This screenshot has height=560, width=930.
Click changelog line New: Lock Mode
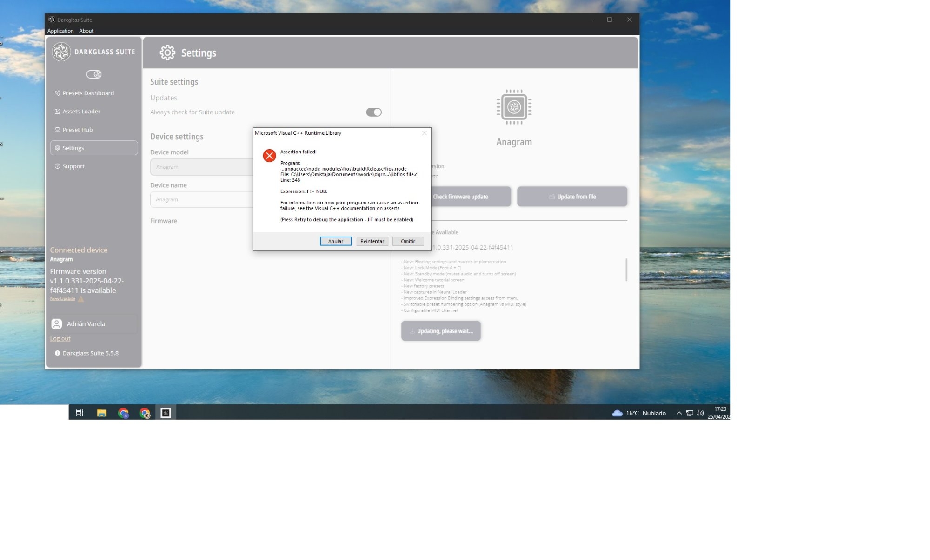[x=431, y=268]
